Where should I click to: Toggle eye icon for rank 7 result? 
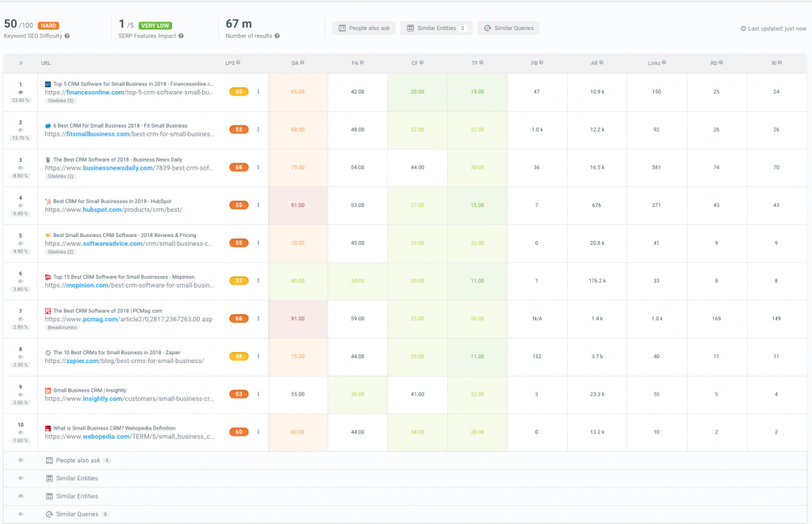[21, 319]
